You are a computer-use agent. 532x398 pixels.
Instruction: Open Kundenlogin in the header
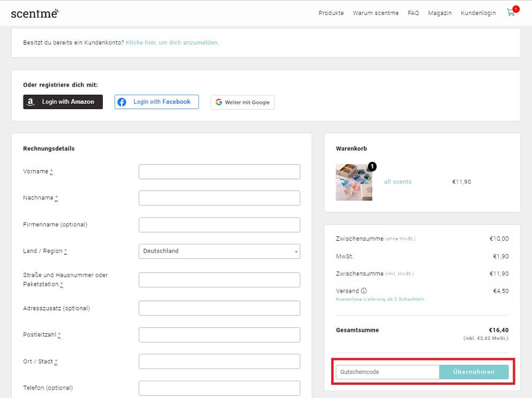478,13
